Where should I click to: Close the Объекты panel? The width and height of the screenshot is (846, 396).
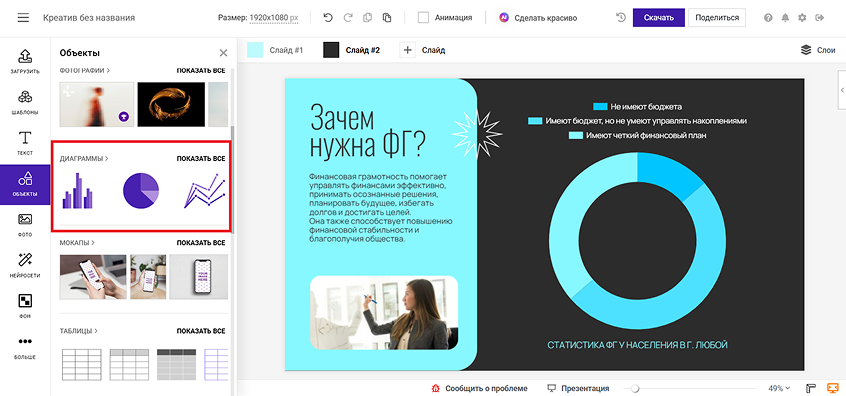click(x=223, y=53)
